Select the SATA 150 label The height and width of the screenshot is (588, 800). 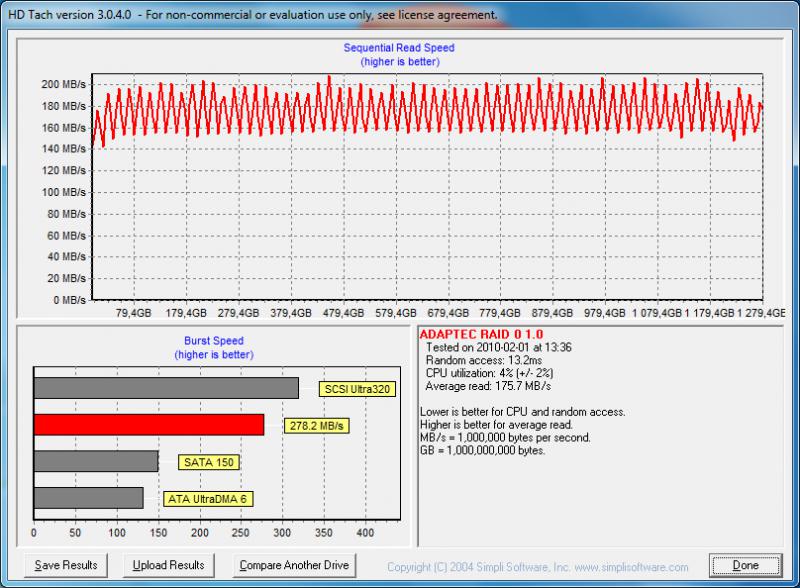[x=208, y=462]
